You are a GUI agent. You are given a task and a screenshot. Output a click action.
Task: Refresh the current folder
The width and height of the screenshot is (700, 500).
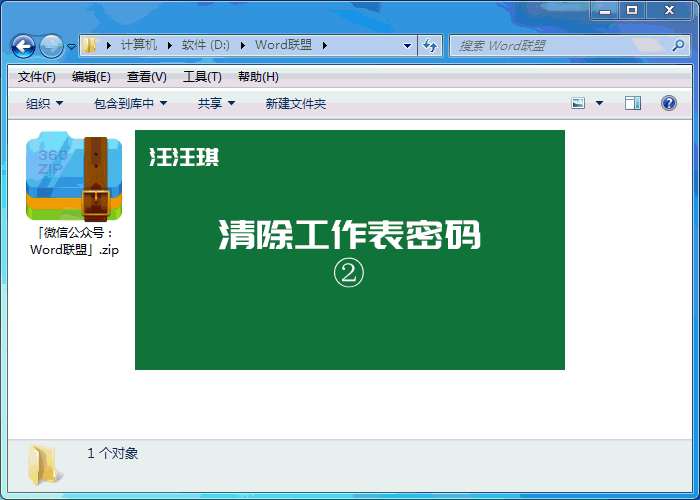(430, 46)
